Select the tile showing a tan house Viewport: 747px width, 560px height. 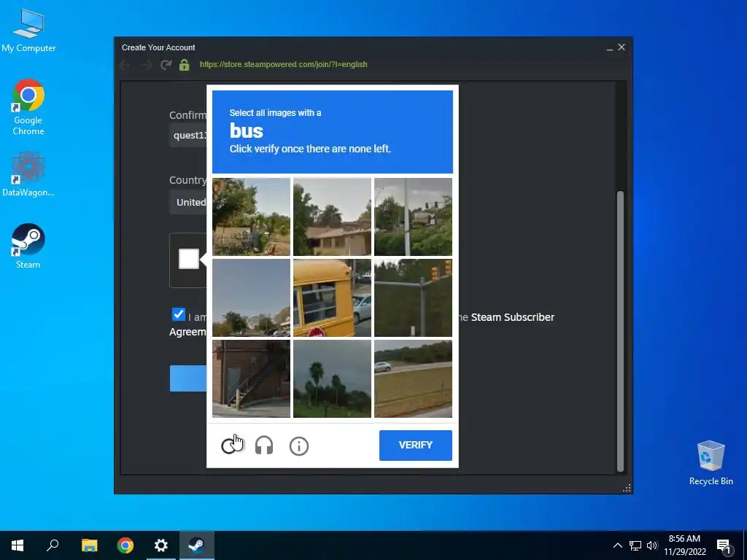(x=332, y=217)
